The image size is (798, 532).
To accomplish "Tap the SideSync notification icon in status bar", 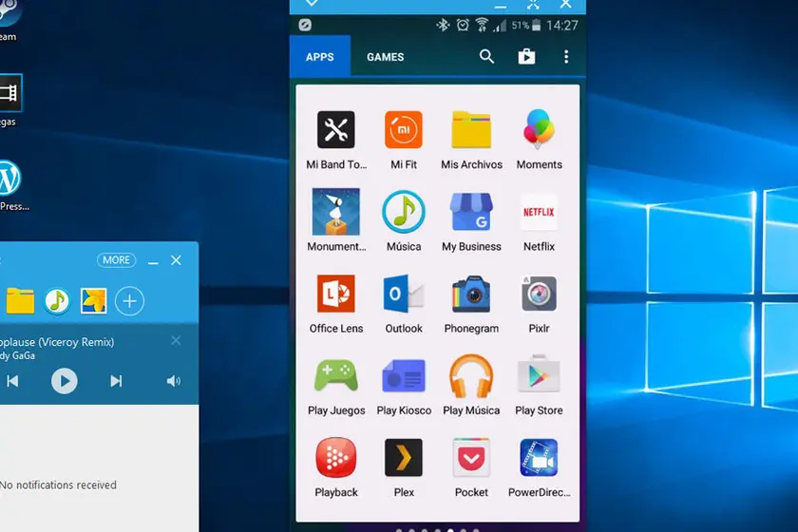I will pyautogui.click(x=305, y=25).
